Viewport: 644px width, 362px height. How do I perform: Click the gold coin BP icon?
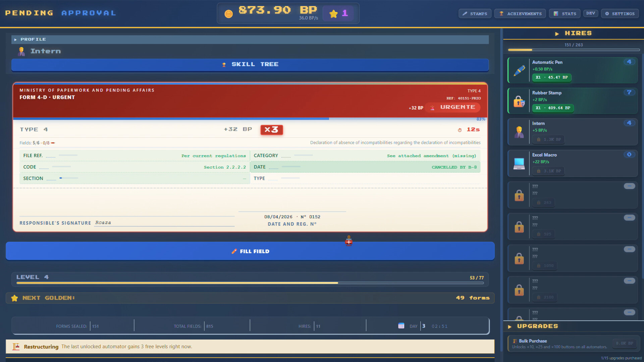coord(228,14)
